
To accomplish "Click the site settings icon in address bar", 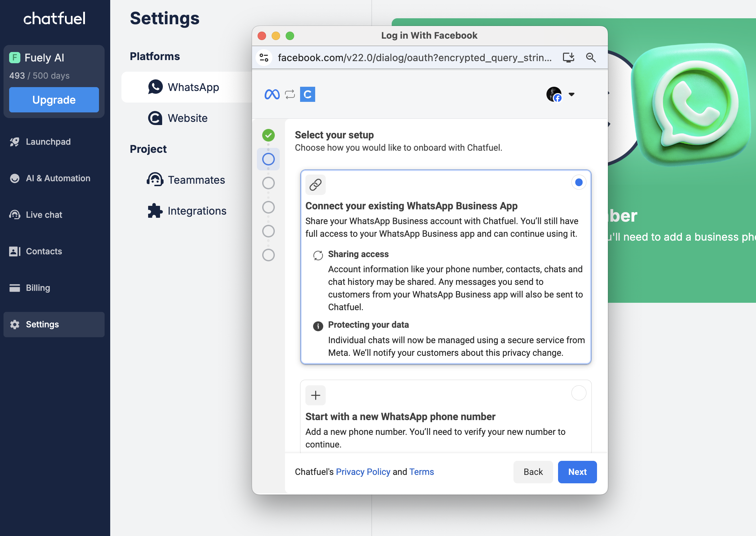I will tap(264, 57).
